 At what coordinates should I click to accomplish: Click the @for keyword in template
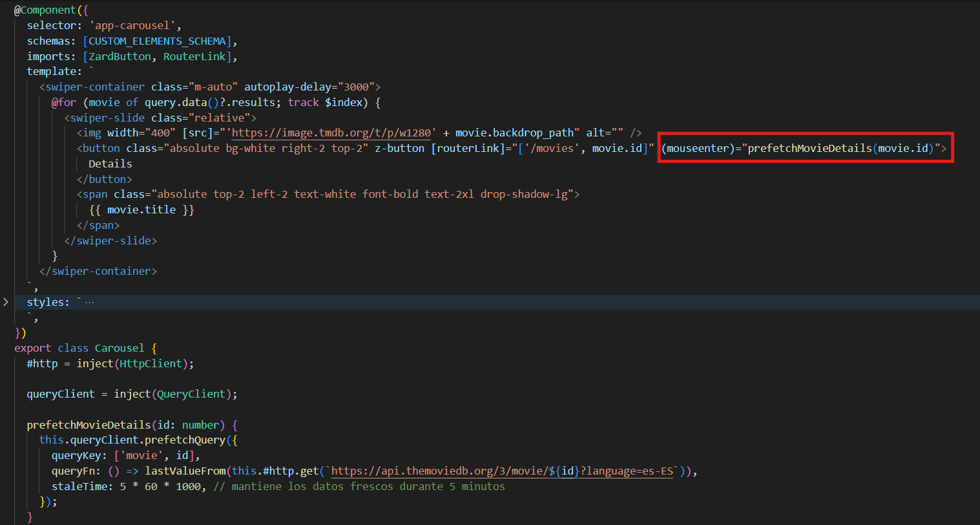point(64,102)
